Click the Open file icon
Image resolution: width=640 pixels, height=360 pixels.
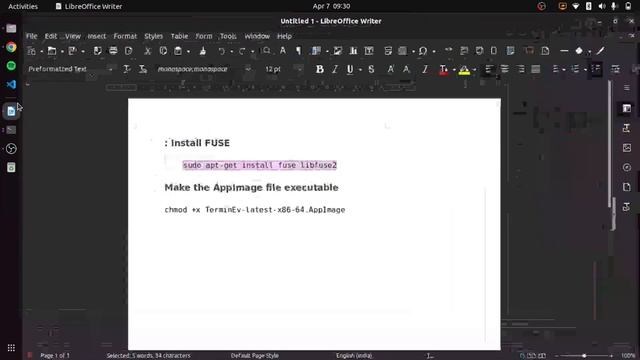click(52, 51)
